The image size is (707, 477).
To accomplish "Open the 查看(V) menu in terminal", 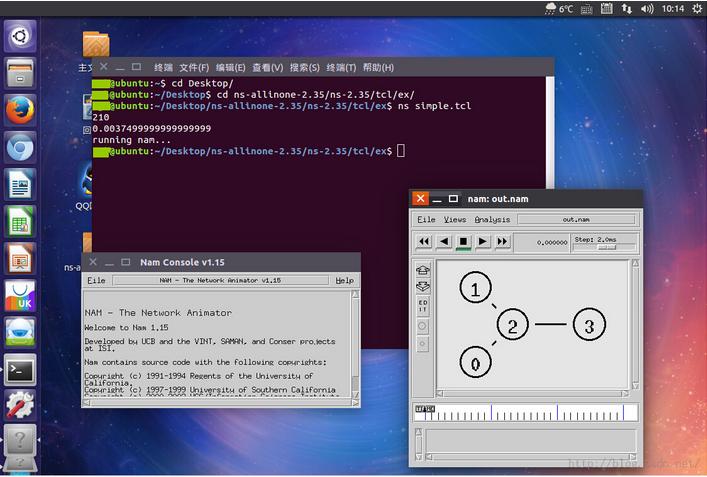I will (x=267, y=68).
